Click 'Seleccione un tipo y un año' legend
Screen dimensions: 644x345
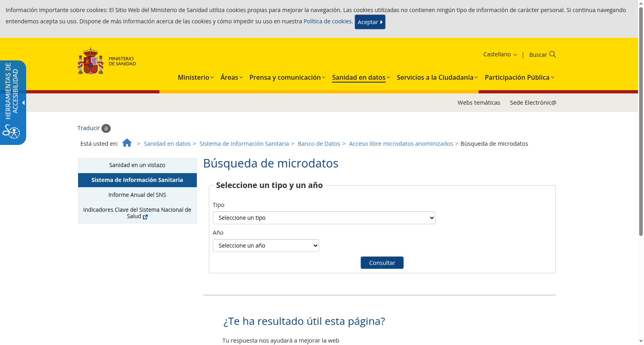269,185
